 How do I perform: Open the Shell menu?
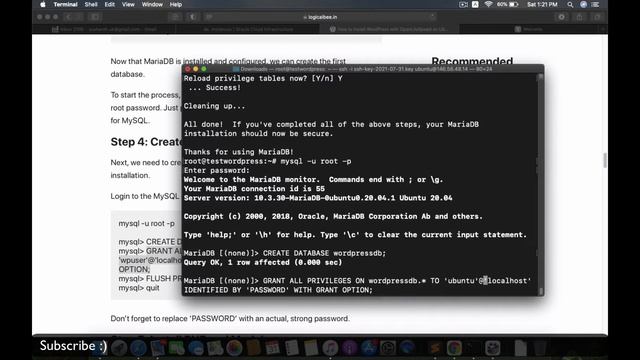[91, 4]
